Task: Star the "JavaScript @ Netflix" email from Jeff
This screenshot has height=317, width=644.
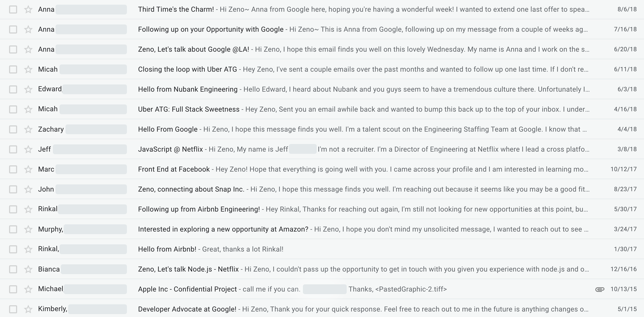Action: (x=28, y=149)
